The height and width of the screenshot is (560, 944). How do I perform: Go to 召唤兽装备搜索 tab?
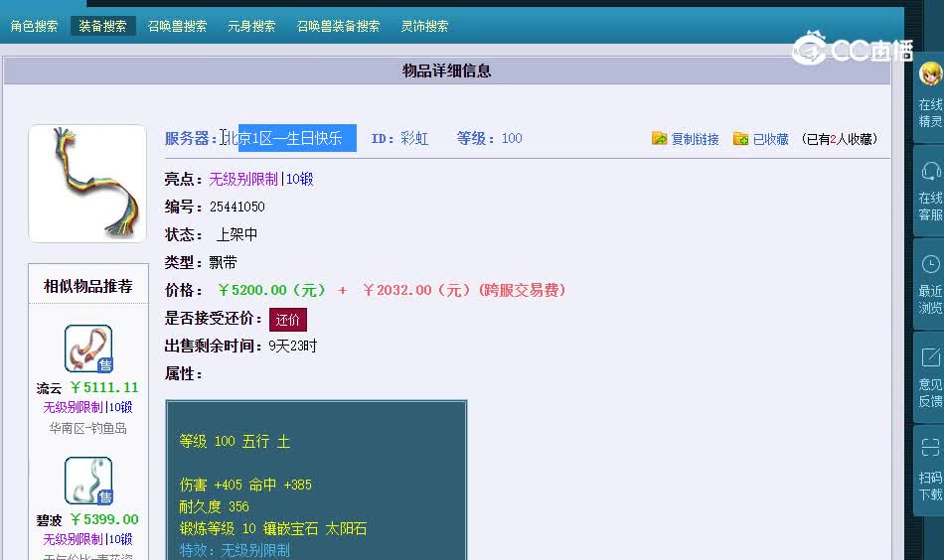(x=338, y=26)
